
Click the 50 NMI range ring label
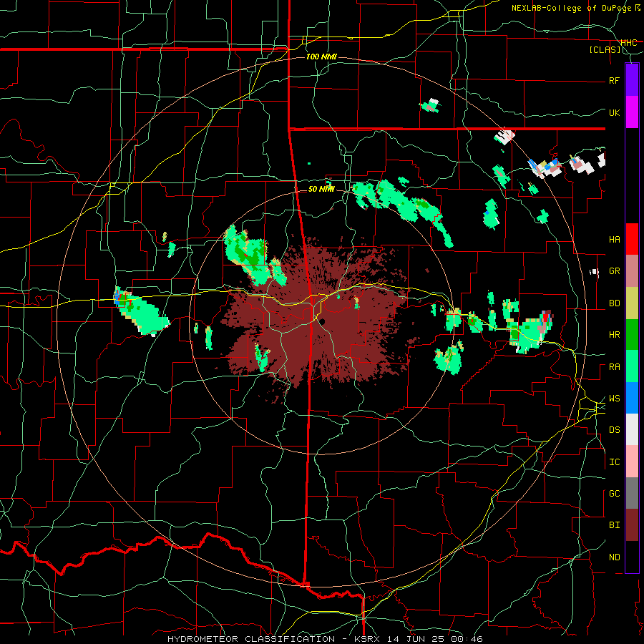click(321, 189)
